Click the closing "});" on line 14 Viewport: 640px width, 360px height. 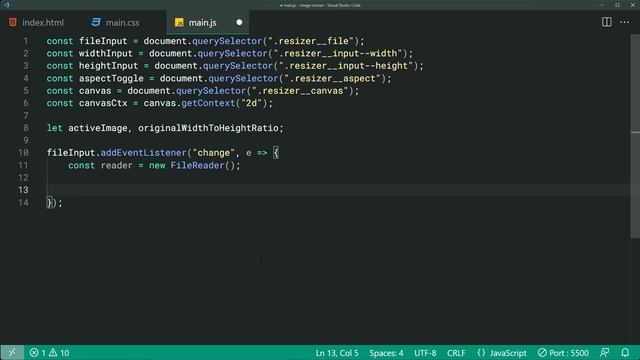pyautogui.click(x=55, y=202)
